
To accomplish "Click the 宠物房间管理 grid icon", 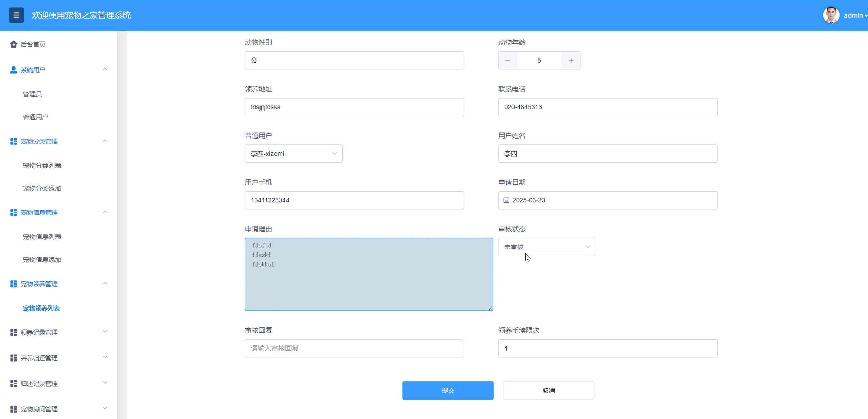I will click(x=13, y=409).
